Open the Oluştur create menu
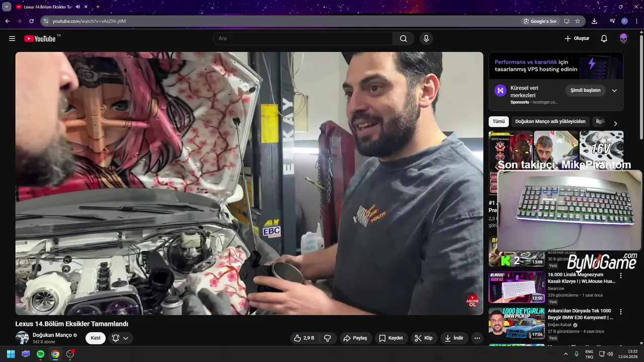Image resolution: width=644 pixels, height=362 pixels. (x=577, y=39)
